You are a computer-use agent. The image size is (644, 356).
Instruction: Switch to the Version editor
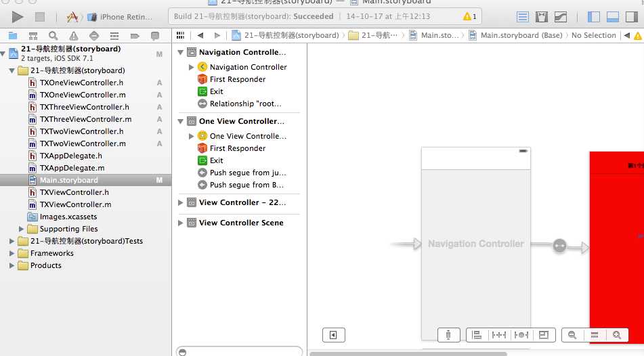(561, 17)
